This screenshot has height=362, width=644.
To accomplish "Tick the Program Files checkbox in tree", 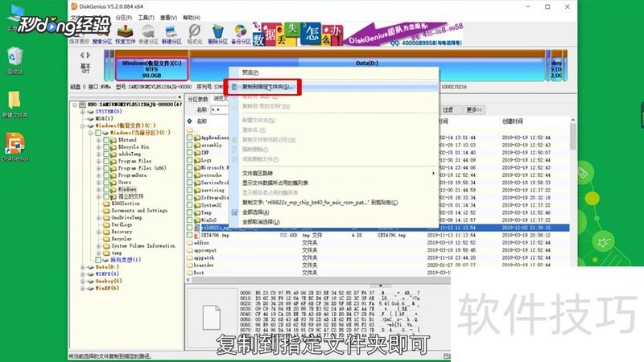I will click(x=106, y=161).
